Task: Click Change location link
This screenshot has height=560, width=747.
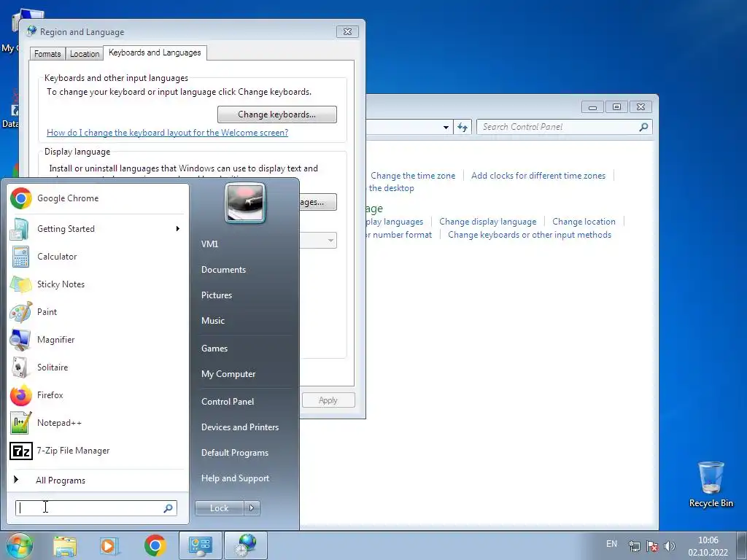Action: [x=584, y=222]
